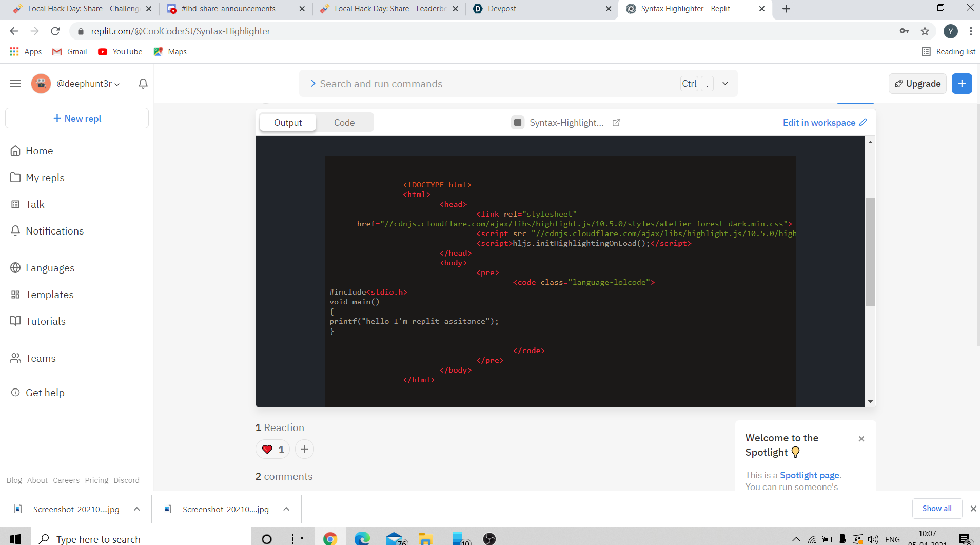Switch to the Code tab
This screenshot has width=980, height=545.
pyautogui.click(x=344, y=123)
